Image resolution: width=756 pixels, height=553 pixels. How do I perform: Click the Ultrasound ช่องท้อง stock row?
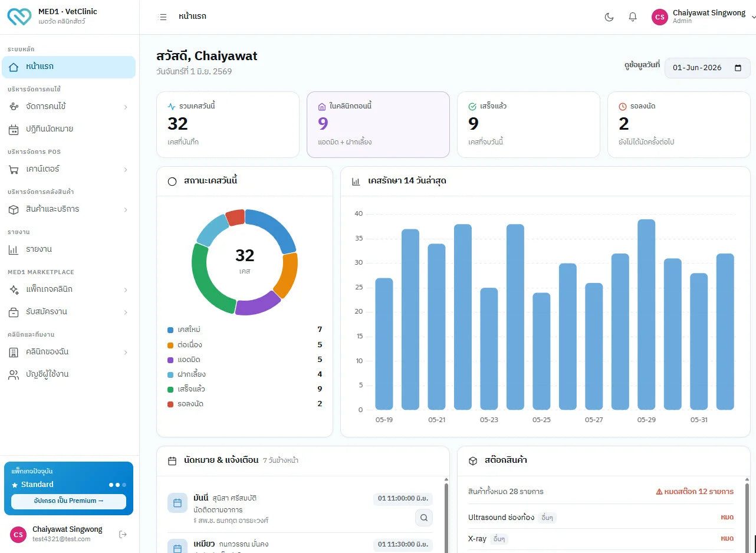coord(601,518)
